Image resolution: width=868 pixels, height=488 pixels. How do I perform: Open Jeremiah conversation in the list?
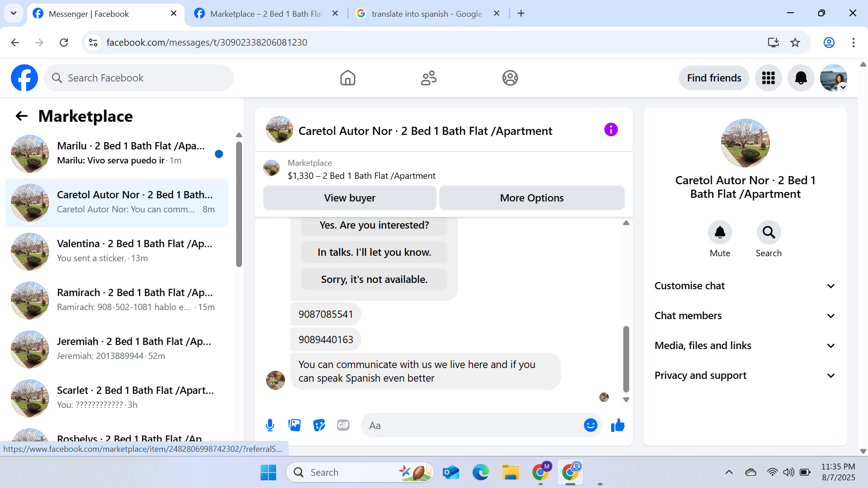(x=117, y=349)
